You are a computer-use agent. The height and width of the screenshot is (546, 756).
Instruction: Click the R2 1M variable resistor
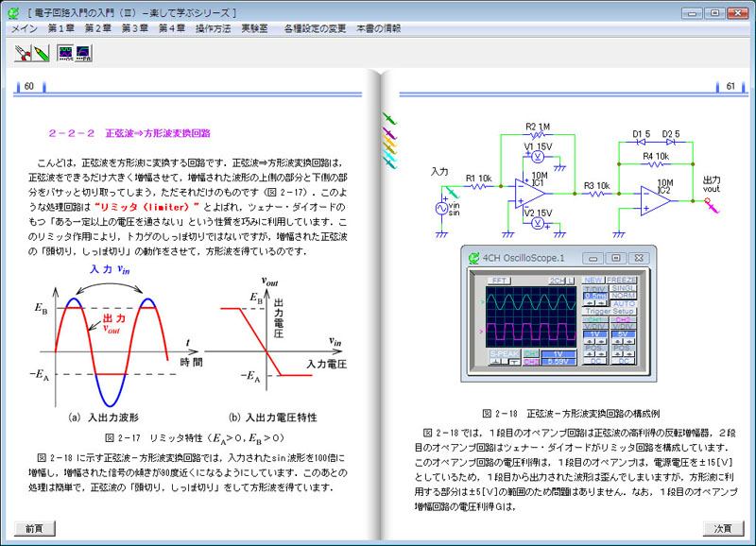coord(538,135)
